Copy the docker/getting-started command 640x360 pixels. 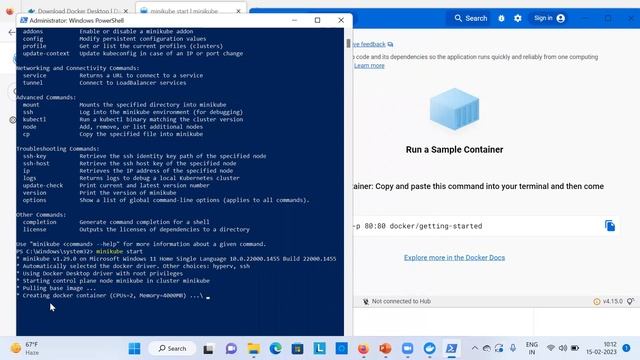pyautogui.click(x=610, y=226)
